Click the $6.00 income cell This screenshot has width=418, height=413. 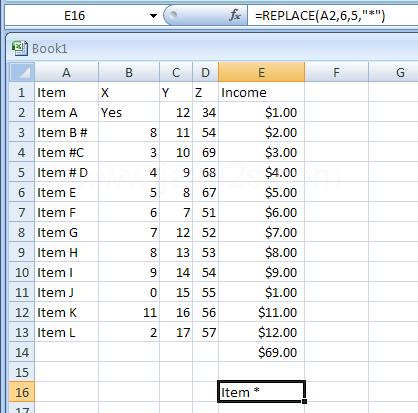click(262, 212)
